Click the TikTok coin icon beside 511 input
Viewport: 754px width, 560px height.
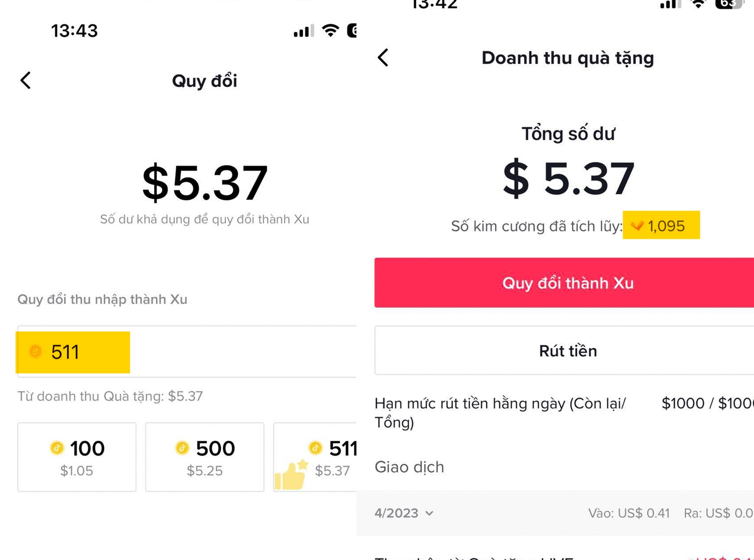(36, 352)
